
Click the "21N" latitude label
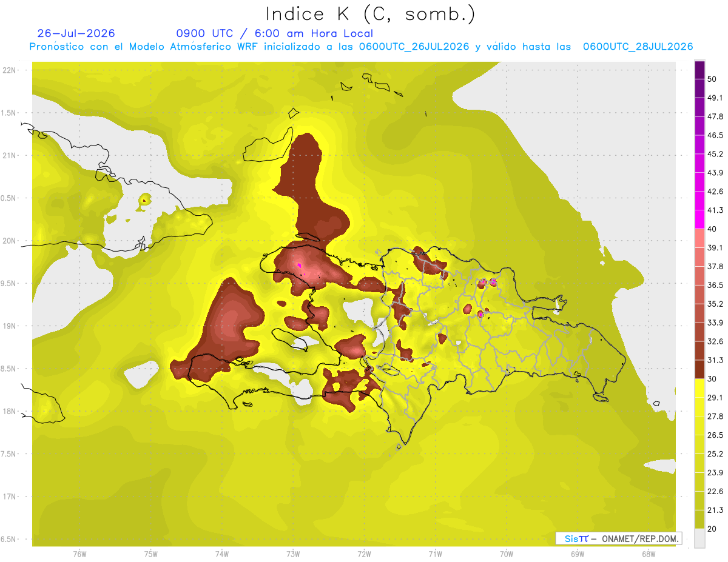pyautogui.click(x=10, y=155)
